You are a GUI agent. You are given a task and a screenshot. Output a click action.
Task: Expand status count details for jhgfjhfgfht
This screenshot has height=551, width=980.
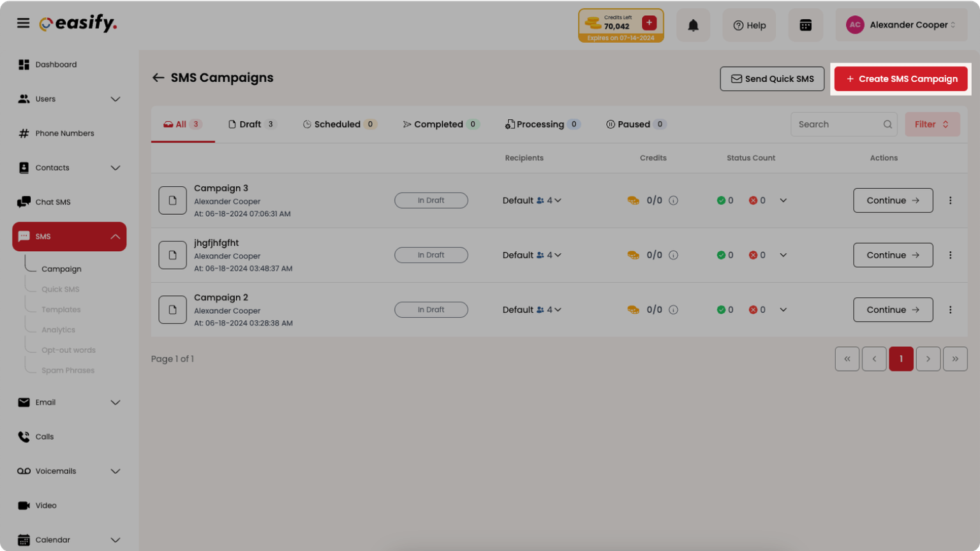click(x=783, y=255)
